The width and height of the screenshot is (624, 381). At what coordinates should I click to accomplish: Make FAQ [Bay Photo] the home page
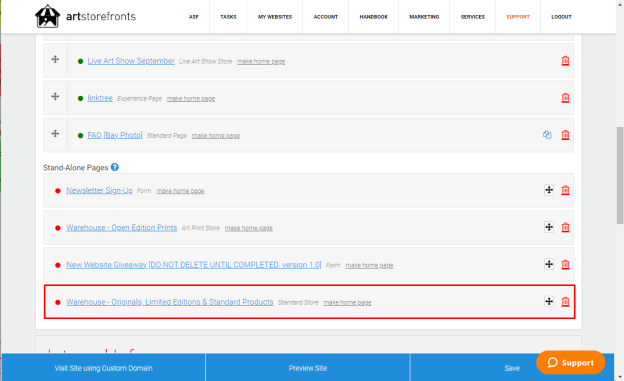point(216,136)
